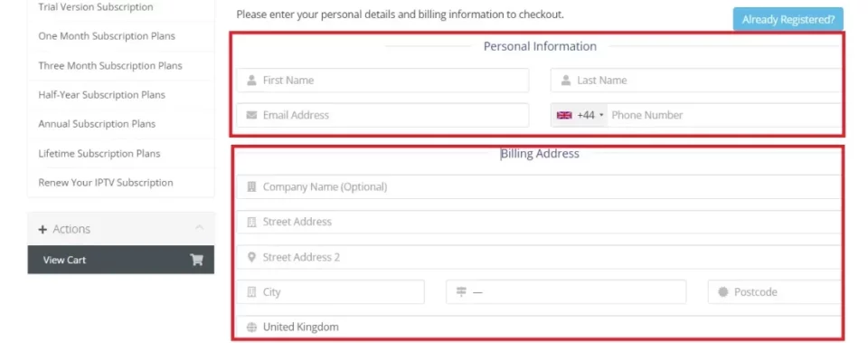Open the United Kingdom country dropdown
The height and width of the screenshot is (343, 868).
(539, 327)
